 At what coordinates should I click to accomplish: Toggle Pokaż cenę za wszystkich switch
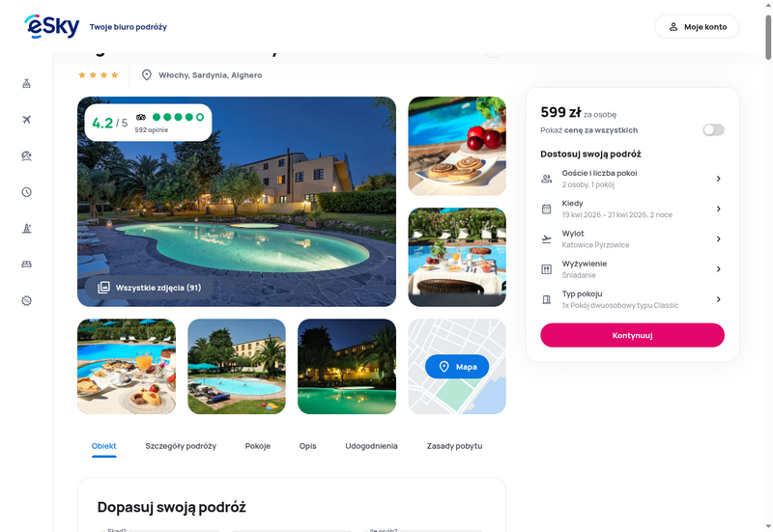click(x=713, y=130)
